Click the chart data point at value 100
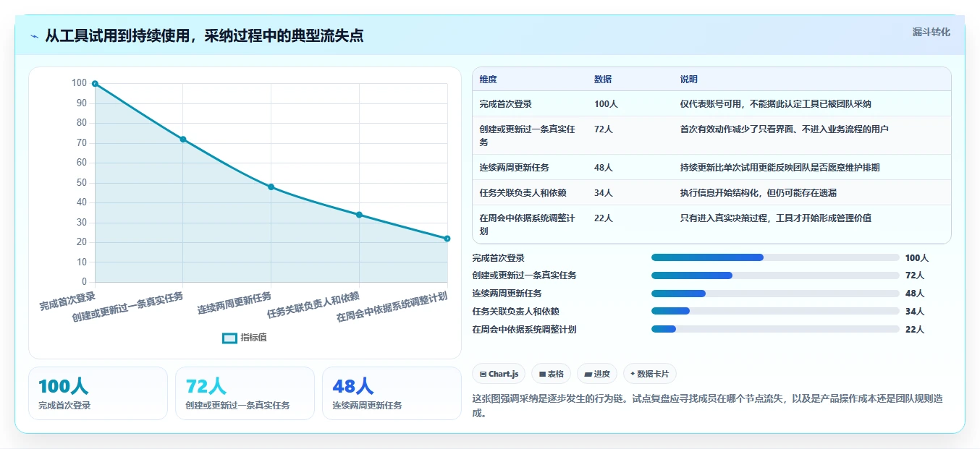Viewport: 980px width, 449px height. click(95, 84)
